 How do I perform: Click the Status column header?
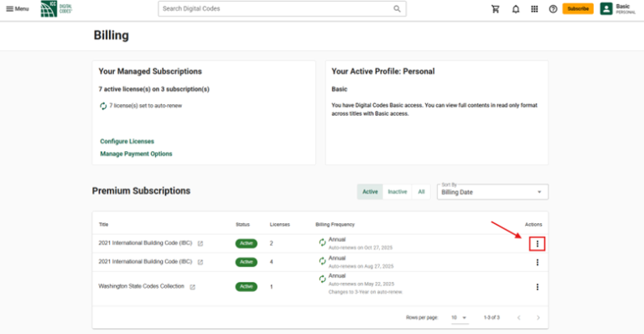tap(242, 224)
